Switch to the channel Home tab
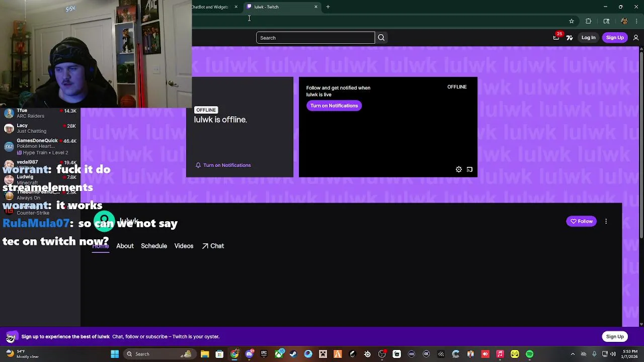 (x=101, y=246)
